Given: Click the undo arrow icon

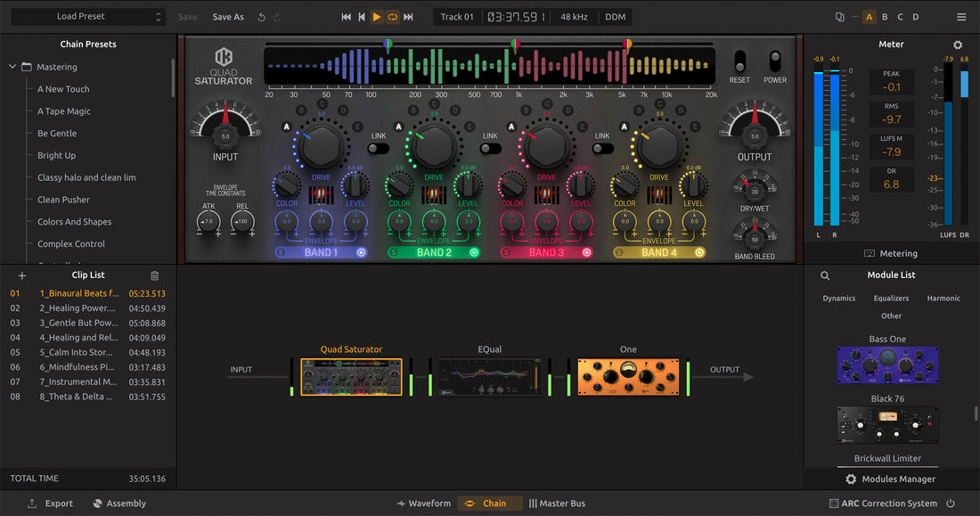Looking at the screenshot, I should point(261,17).
